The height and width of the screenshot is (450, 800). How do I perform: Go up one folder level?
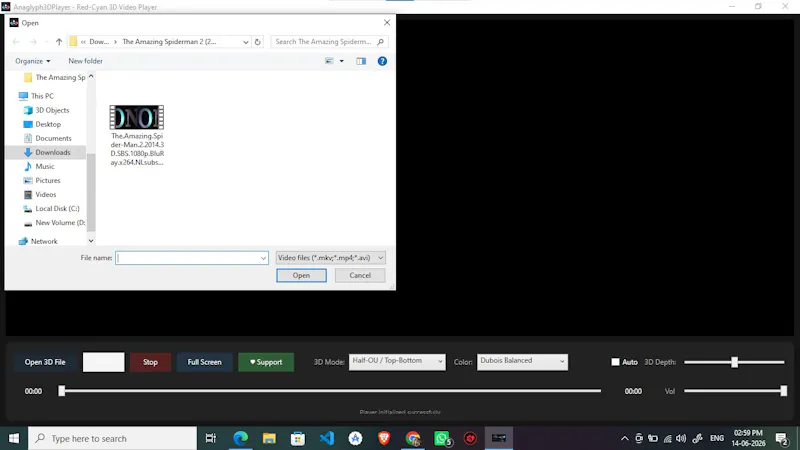point(59,42)
